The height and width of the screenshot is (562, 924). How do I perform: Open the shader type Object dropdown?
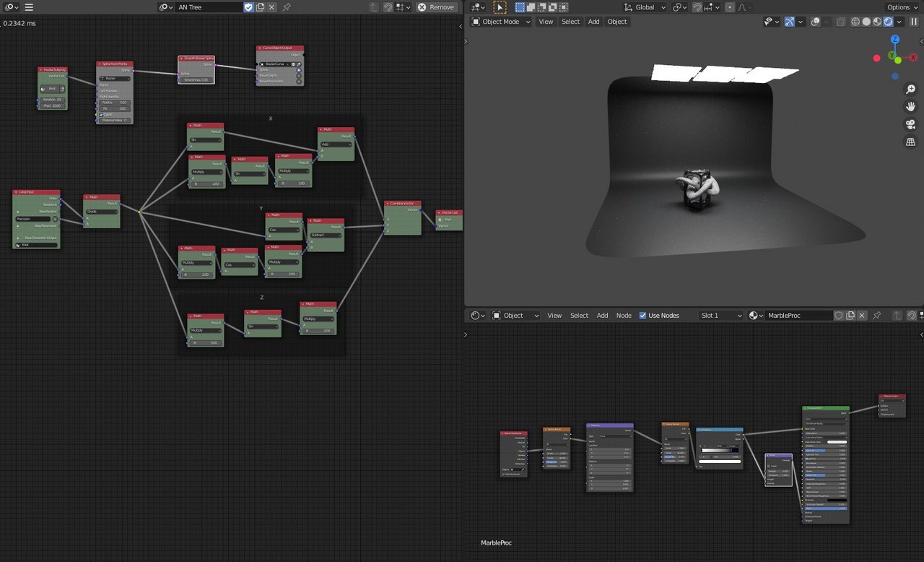(x=515, y=316)
